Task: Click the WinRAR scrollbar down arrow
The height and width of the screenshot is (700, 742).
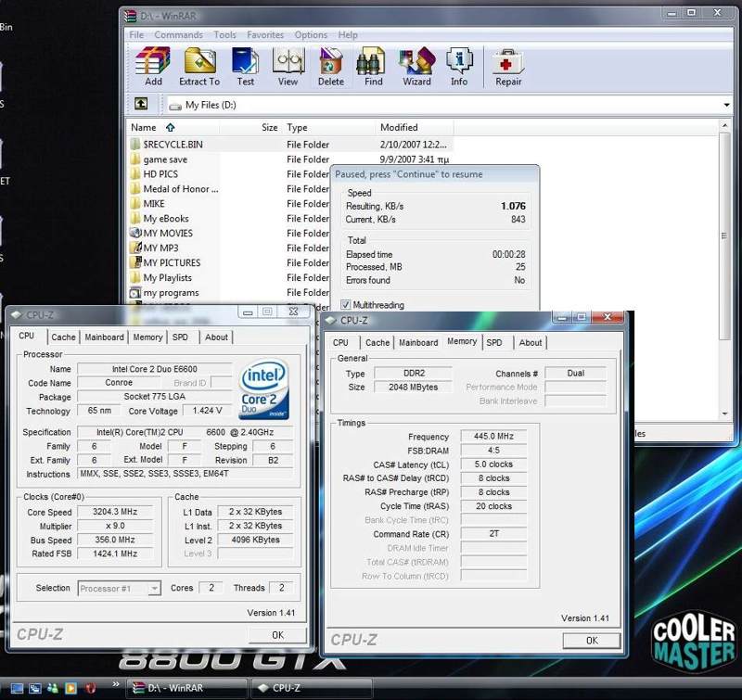Action: [x=724, y=414]
